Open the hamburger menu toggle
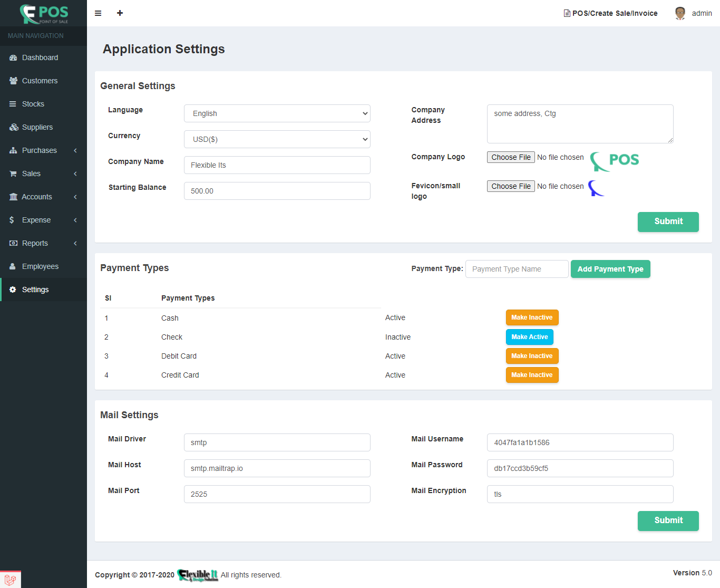 98,13
